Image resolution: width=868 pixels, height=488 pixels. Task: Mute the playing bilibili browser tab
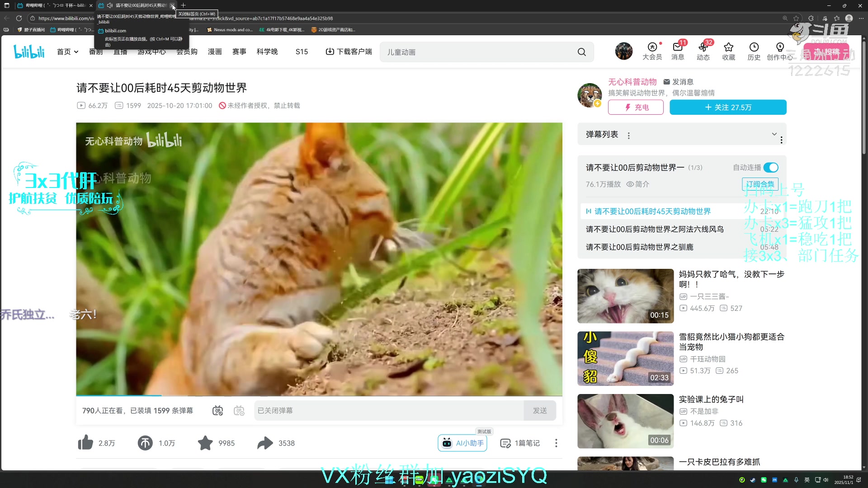pos(110,5)
